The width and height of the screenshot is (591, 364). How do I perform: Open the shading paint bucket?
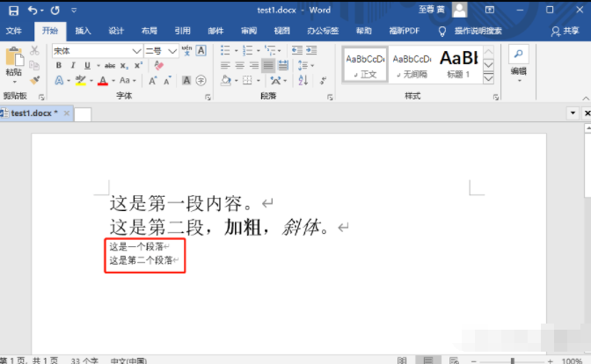pyautogui.click(x=226, y=80)
